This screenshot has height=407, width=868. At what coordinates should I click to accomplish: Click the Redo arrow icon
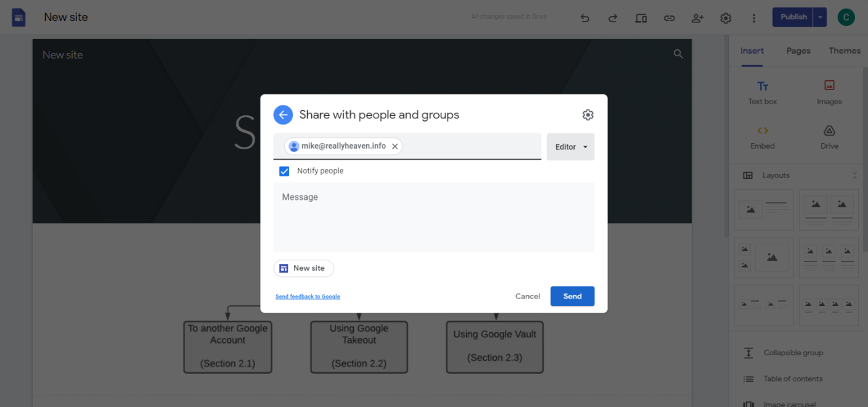click(613, 18)
